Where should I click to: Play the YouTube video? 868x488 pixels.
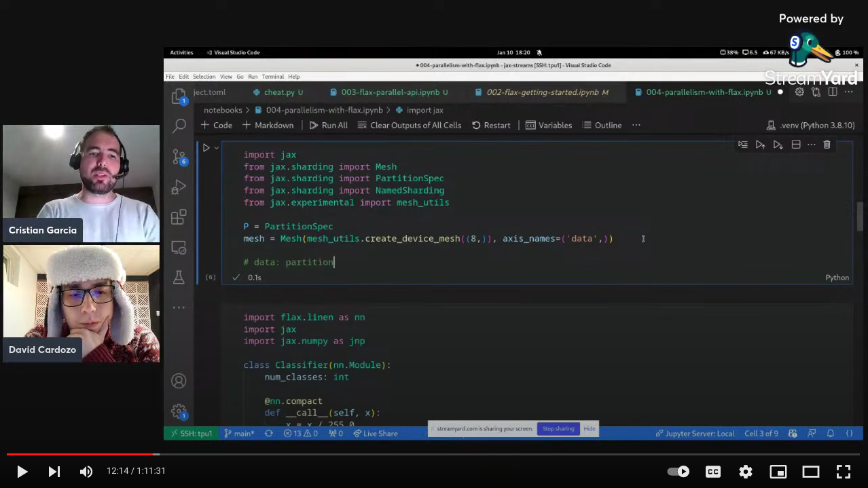pos(22,471)
